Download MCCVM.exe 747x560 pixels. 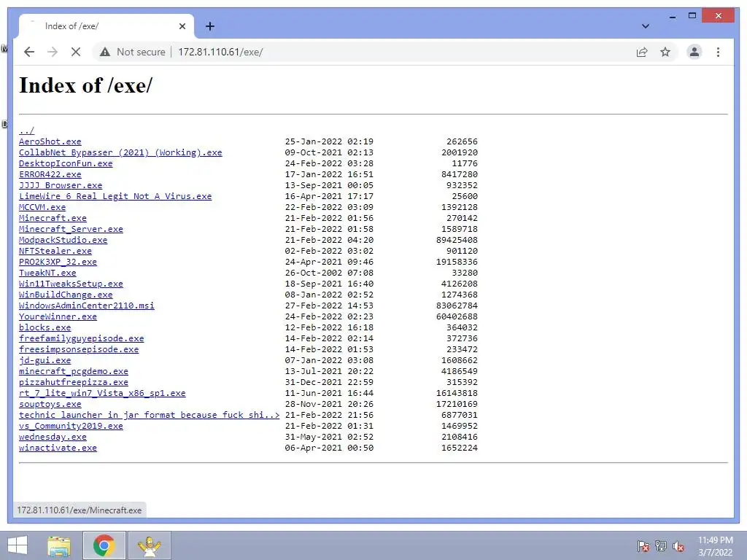42,207
